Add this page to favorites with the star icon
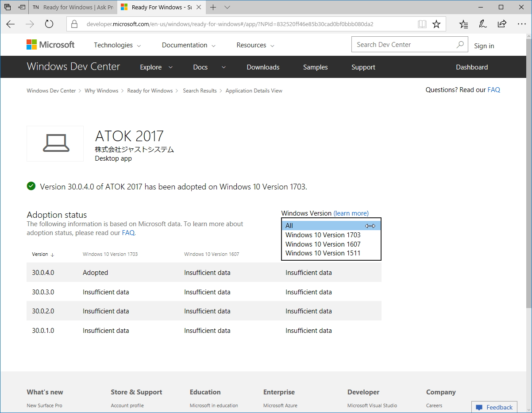Viewport: 532px width, 413px height. (x=437, y=24)
